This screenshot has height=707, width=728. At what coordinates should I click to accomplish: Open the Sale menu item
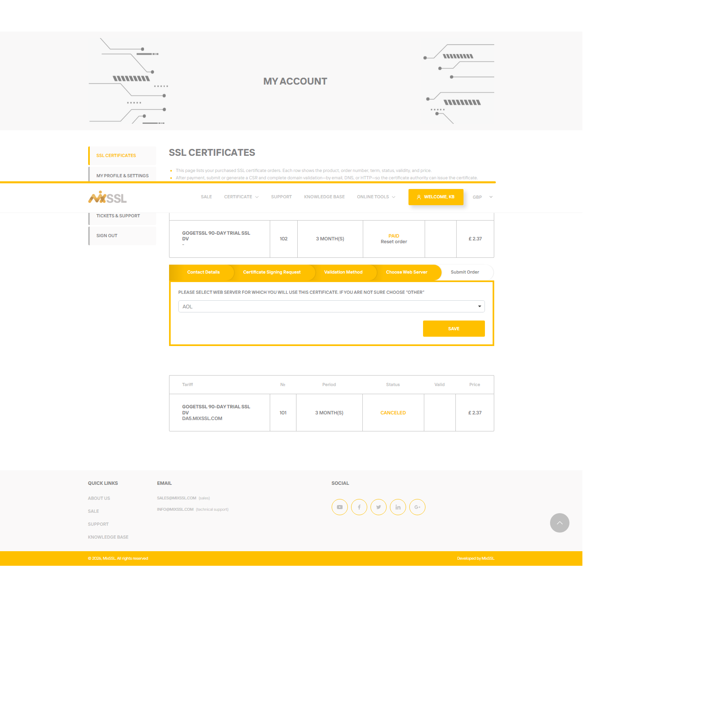206,197
